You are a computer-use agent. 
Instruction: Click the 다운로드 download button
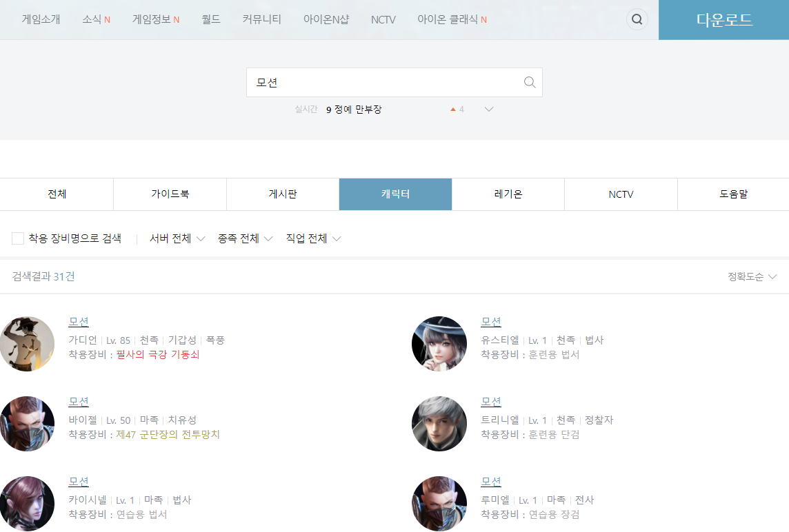[723, 19]
